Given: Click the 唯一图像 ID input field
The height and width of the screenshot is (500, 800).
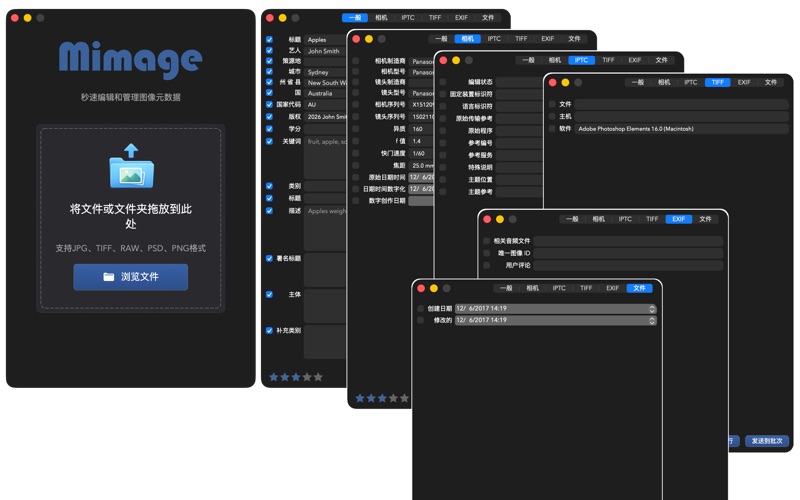Looking at the screenshot, I should point(629,253).
